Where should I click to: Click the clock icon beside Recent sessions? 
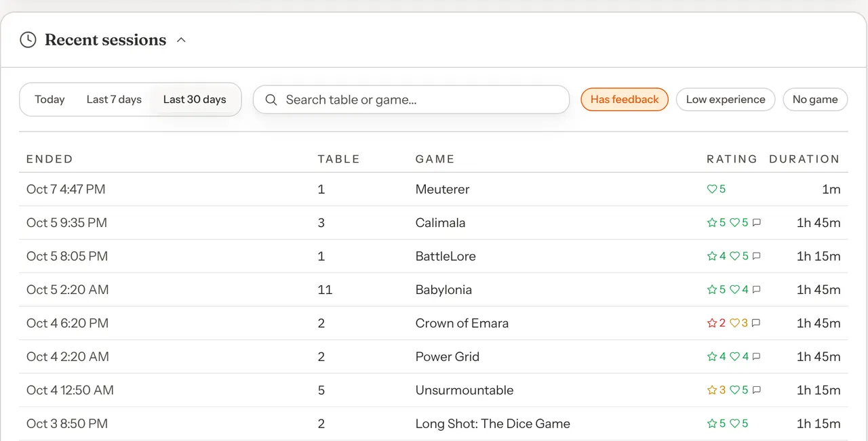point(28,40)
